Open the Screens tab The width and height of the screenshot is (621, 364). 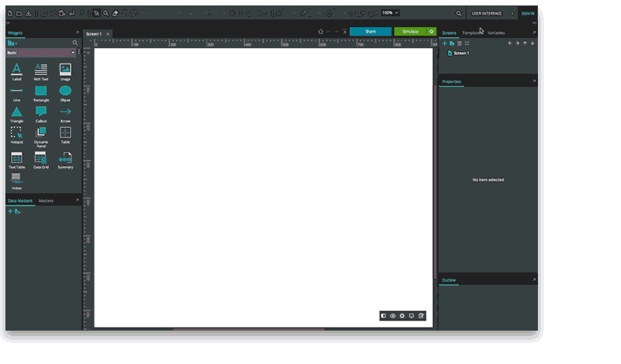click(449, 33)
